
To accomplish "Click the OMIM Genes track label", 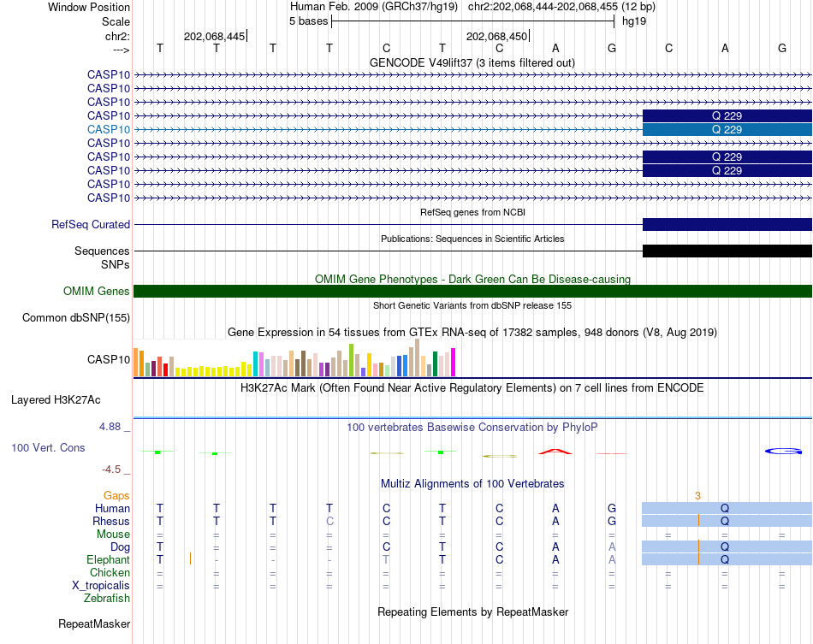I will tap(97, 291).
